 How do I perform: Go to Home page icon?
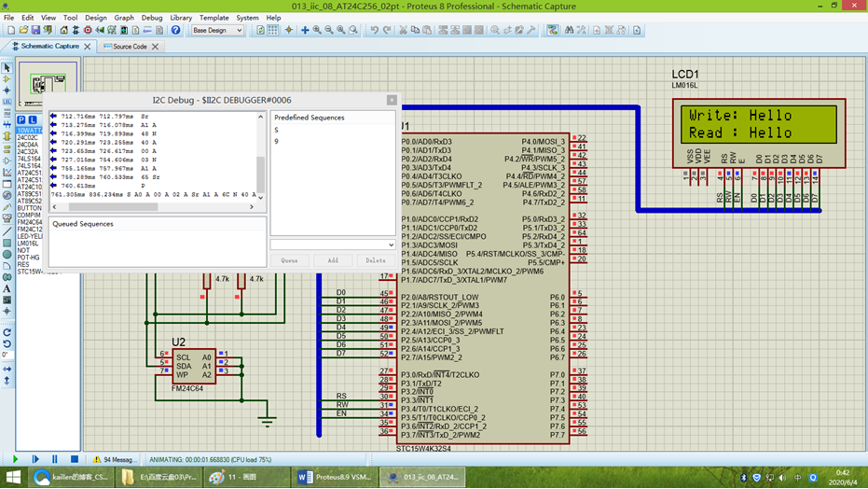tap(63, 31)
